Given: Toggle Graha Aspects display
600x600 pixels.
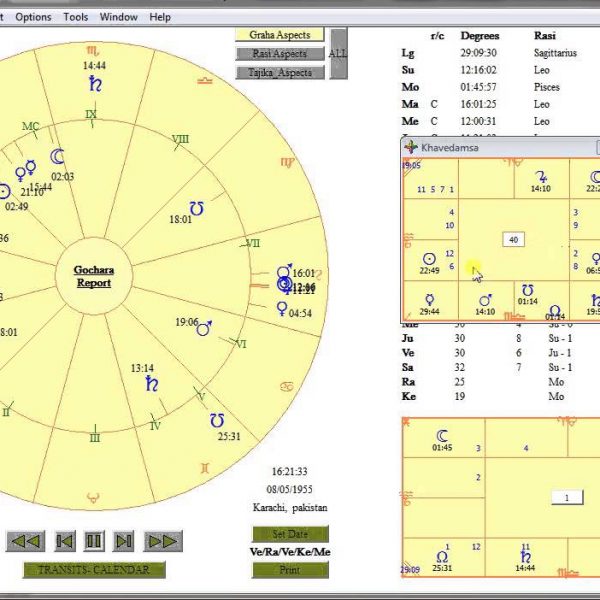Looking at the screenshot, I should click(x=279, y=35).
